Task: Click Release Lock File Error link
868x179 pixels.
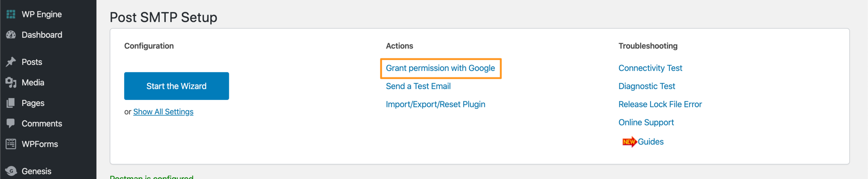Action: pyautogui.click(x=660, y=104)
